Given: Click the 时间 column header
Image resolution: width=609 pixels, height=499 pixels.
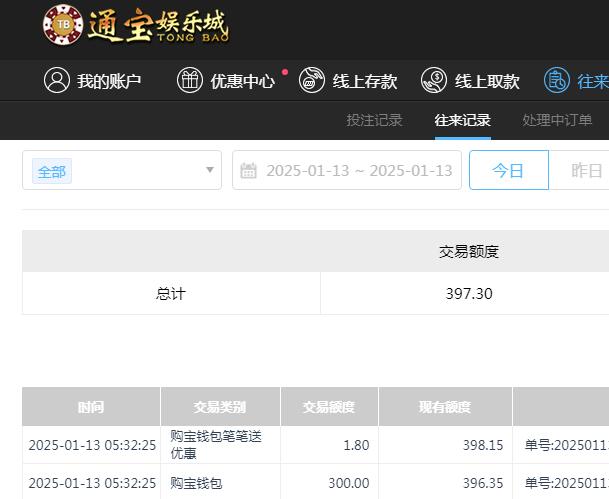Looking at the screenshot, I should [91, 407].
